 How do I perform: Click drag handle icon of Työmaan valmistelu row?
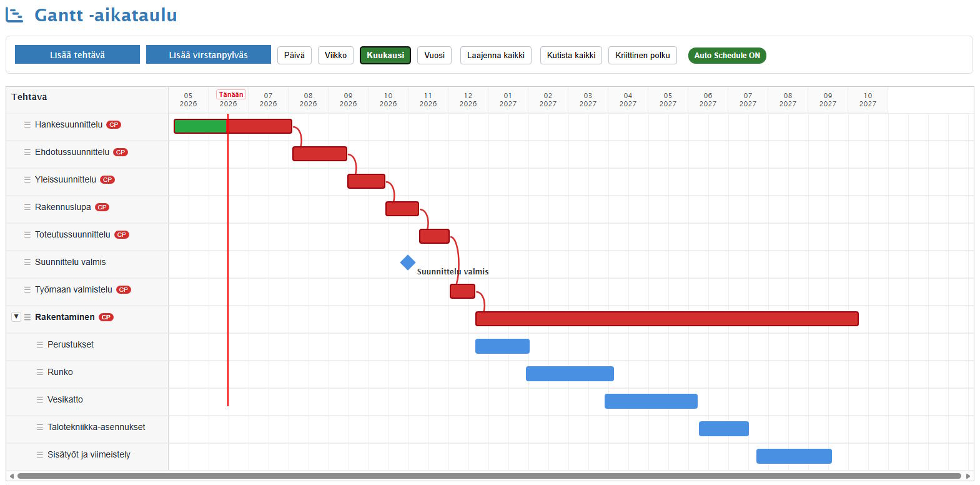(27, 289)
